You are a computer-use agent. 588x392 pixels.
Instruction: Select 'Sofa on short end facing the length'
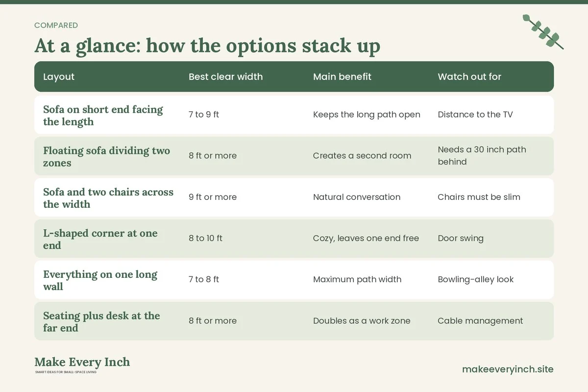click(x=103, y=115)
